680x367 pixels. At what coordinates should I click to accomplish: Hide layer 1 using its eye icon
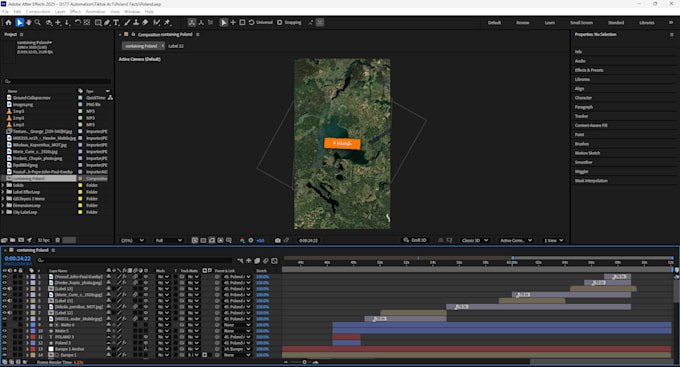5,276
